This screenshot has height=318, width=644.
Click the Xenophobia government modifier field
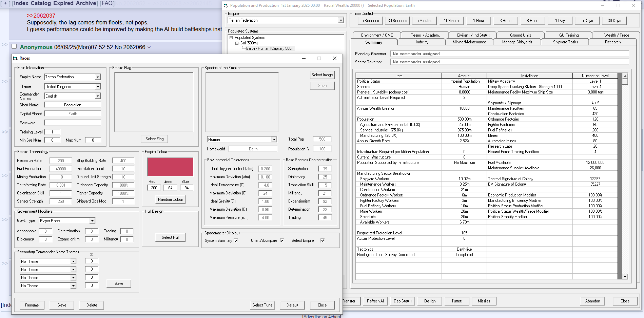[x=45, y=231]
